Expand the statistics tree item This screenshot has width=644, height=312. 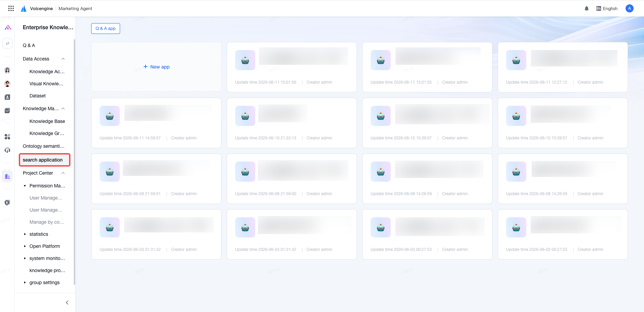click(25, 234)
